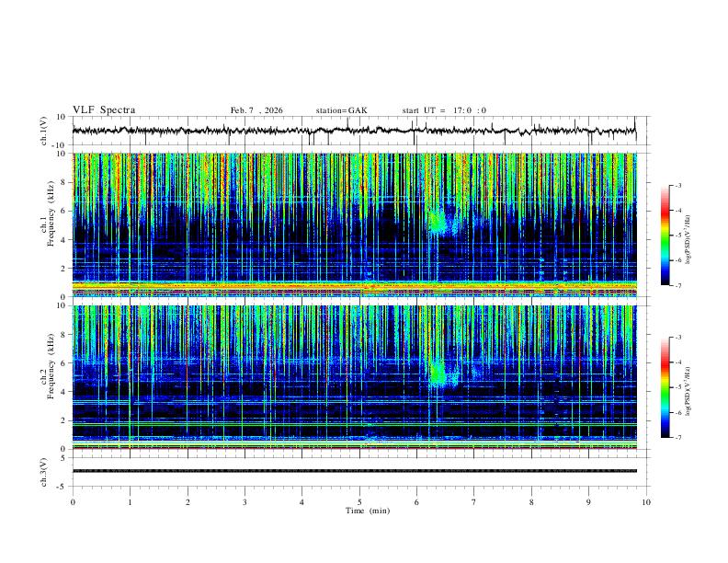
Task: Click the green emission burst in ch.2 spectrogram
Action: (438, 373)
